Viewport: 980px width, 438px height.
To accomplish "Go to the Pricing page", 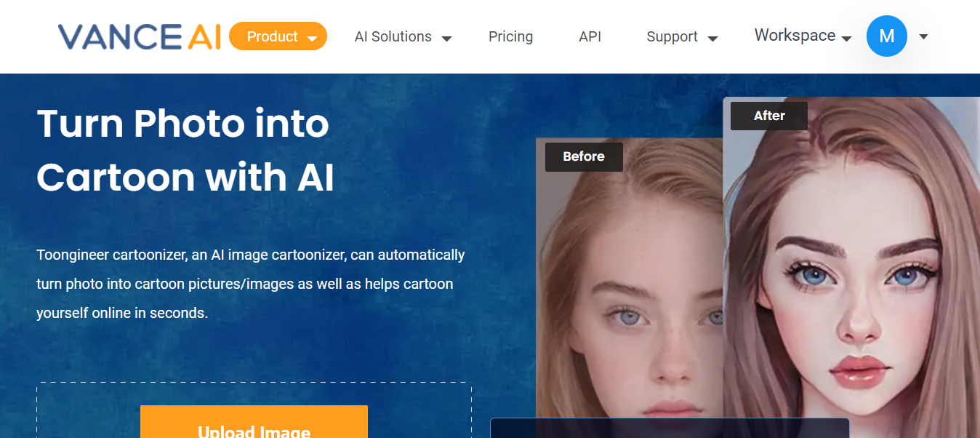I will [510, 37].
